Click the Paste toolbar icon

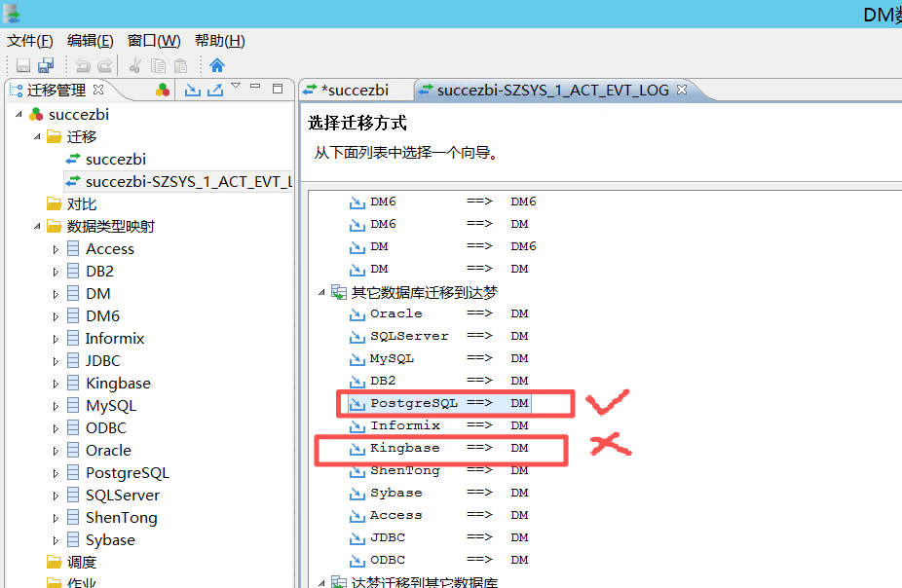click(180, 65)
